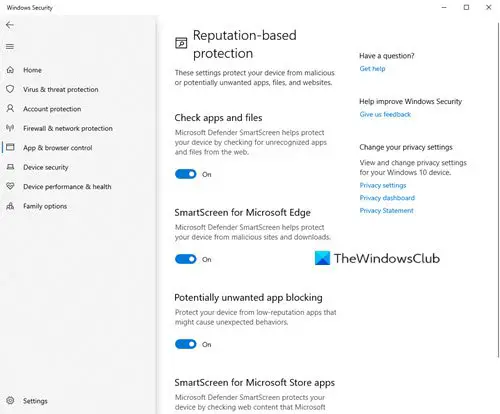The image size is (500, 414).
Task: Open the Privacy Statement link
Action: coord(386,211)
